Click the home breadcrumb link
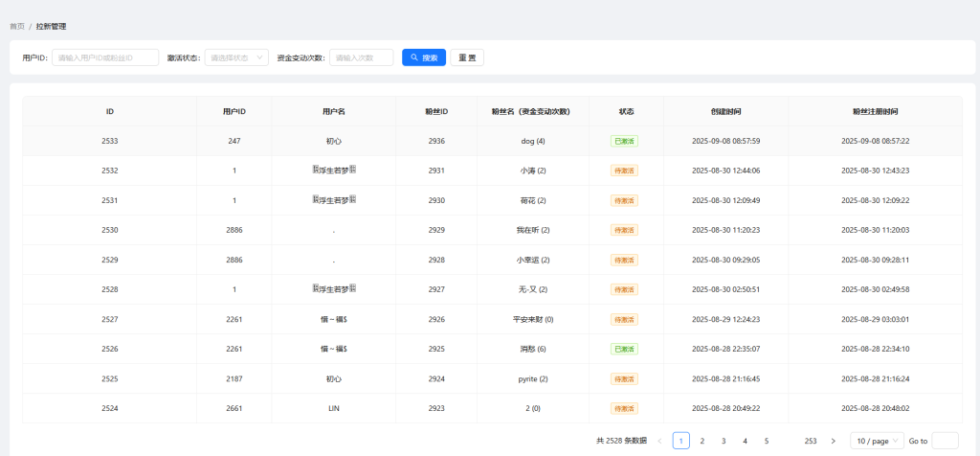Screen dimensions: 980x456 coord(17,26)
